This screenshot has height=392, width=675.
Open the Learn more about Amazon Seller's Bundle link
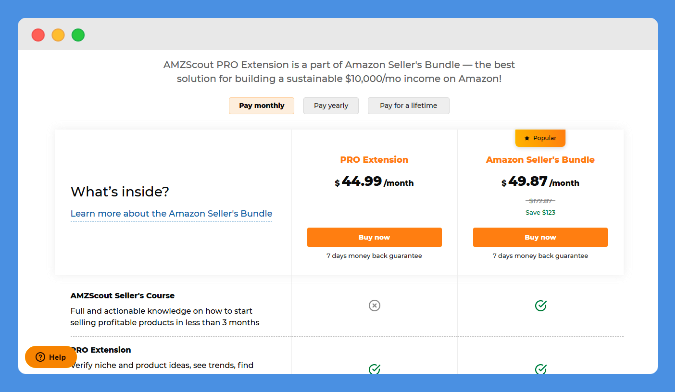coord(171,213)
